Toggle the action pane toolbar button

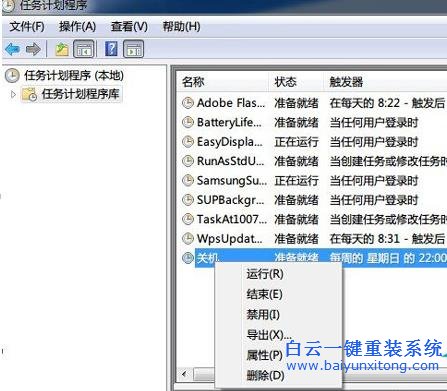[x=134, y=49]
